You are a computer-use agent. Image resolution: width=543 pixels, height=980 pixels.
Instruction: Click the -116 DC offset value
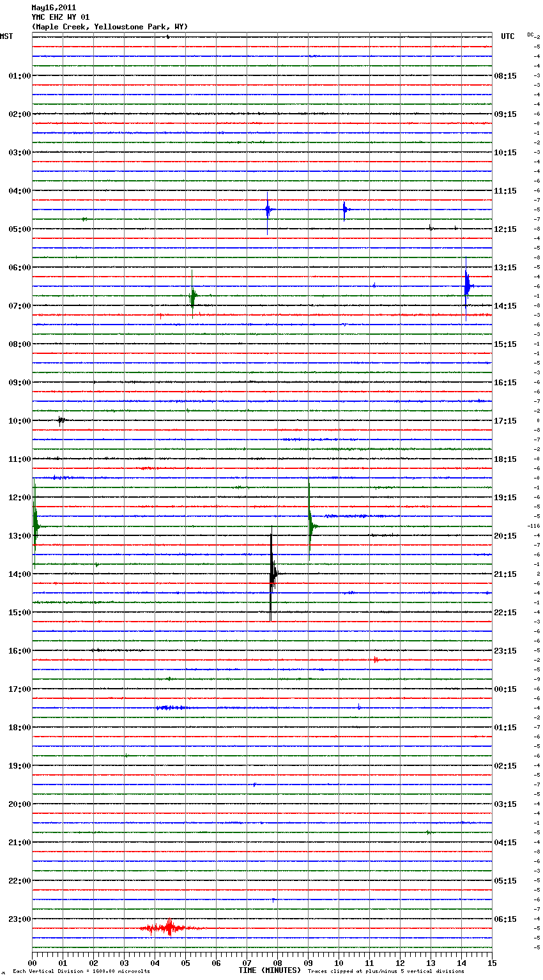click(x=534, y=526)
